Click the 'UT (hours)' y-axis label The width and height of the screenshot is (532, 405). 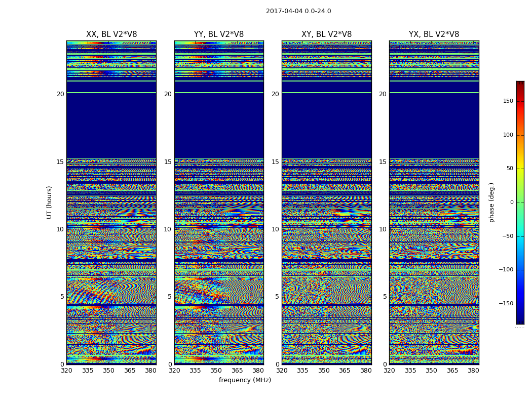point(49,202)
